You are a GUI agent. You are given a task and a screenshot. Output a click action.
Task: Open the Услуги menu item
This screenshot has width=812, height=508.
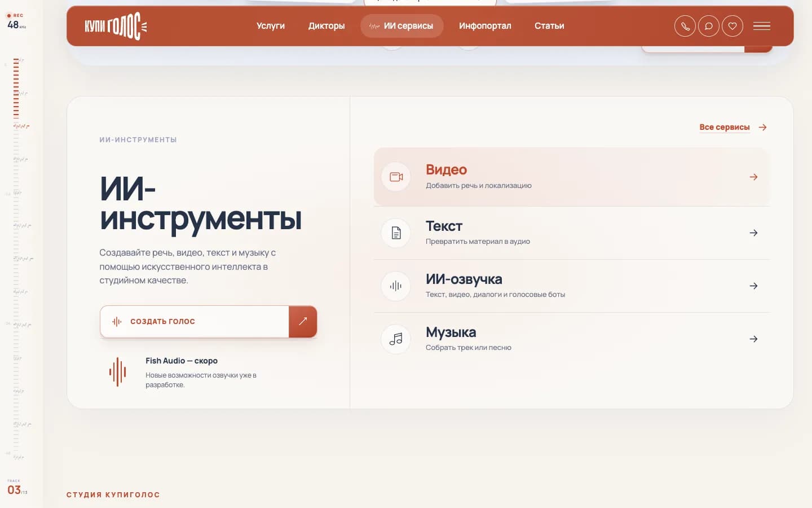[x=271, y=26]
